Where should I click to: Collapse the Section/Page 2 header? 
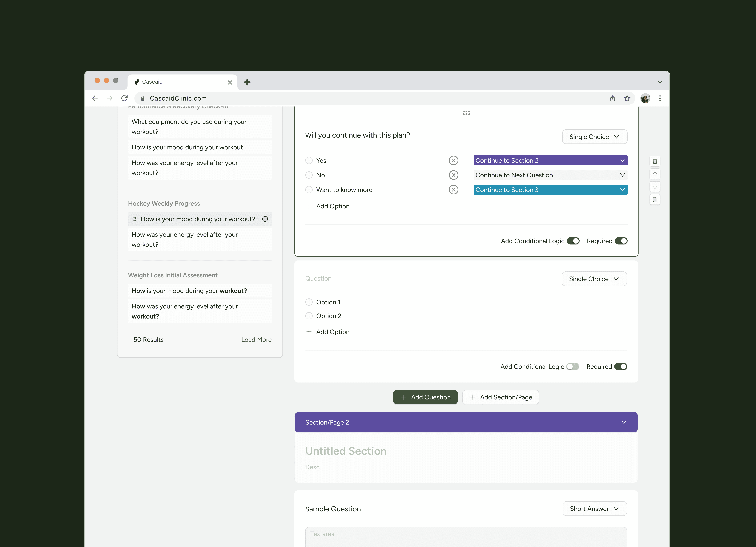[x=623, y=422]
